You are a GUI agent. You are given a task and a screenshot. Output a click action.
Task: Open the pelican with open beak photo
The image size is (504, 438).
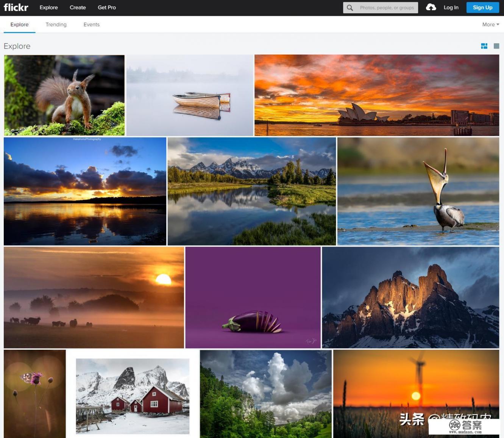coord(418,191)
